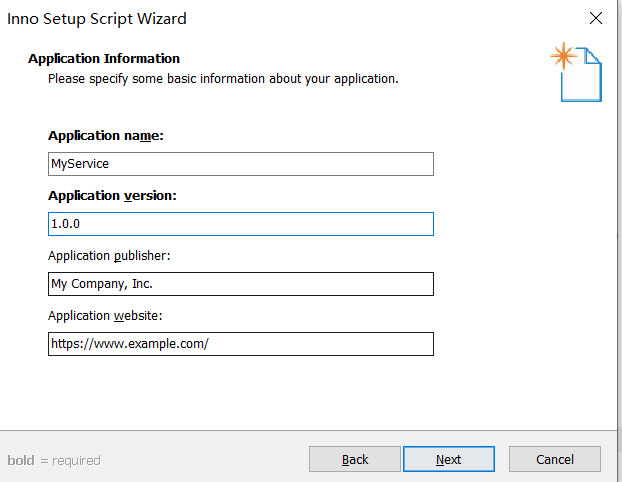Click the Next button
The image size is (622, 482).
tap(448, 459)
